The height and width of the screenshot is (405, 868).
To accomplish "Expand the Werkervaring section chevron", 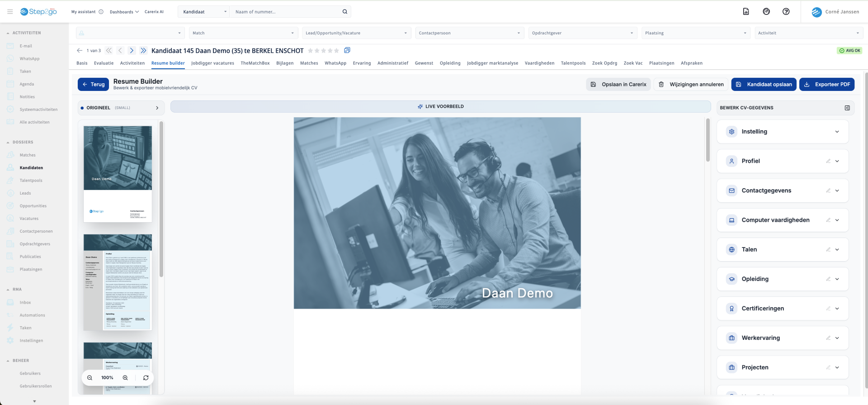I will click(837, 338).
